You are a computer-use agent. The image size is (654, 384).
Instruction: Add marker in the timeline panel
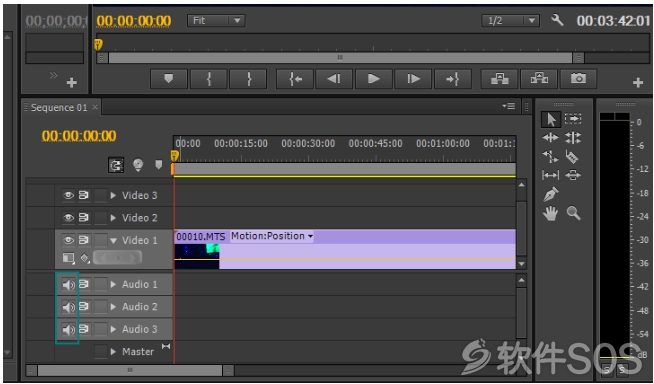click(x=158, y=165)
